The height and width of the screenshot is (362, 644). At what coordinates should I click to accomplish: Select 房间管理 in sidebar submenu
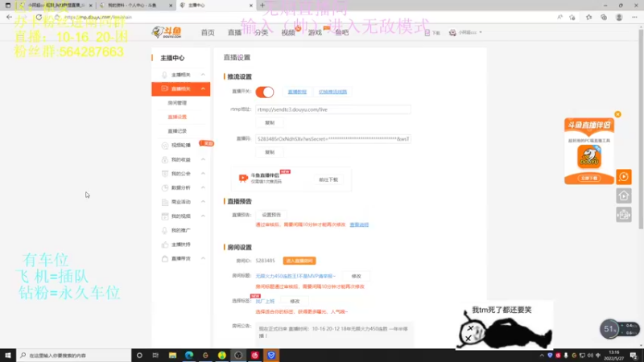point(177,103)
